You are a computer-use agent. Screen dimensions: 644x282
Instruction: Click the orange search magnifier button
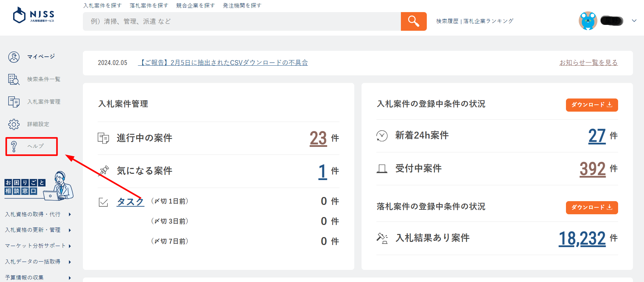[x=413, y=21]
